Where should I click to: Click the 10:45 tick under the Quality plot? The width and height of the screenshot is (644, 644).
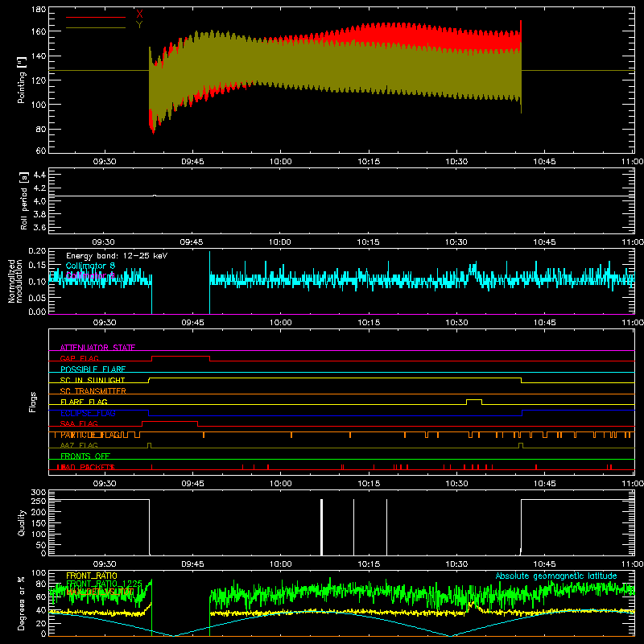point(545,564)
